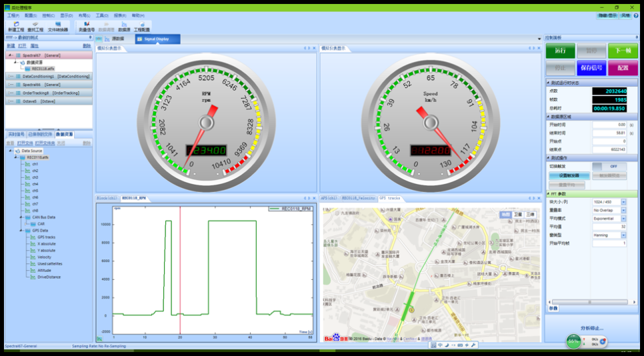The height and width of the screenshot is (356, 644).
Task: Select the Block(ch1) tab
Action: point(107,198)
